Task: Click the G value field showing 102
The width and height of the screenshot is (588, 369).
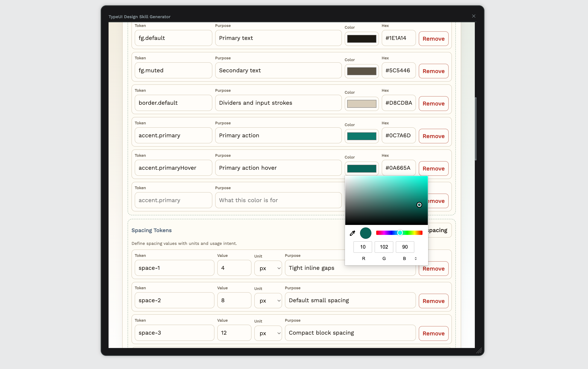Action: pos(384,247)
